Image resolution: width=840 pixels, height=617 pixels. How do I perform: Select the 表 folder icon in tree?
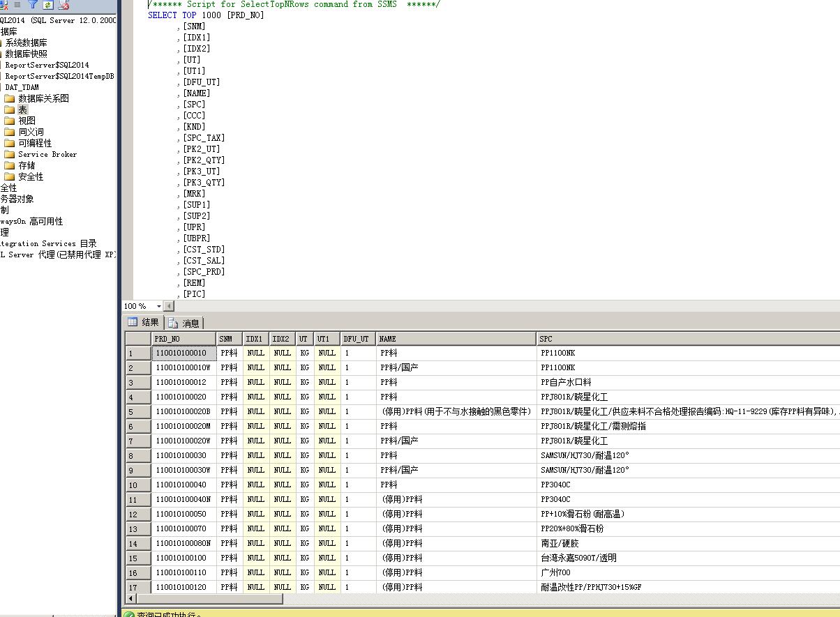[x=9, y=109]
